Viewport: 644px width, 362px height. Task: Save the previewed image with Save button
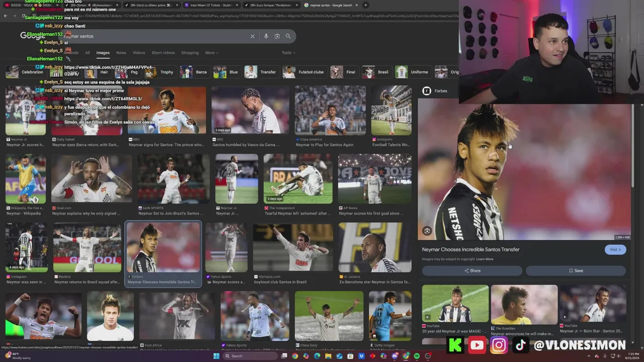click(576, 270)
